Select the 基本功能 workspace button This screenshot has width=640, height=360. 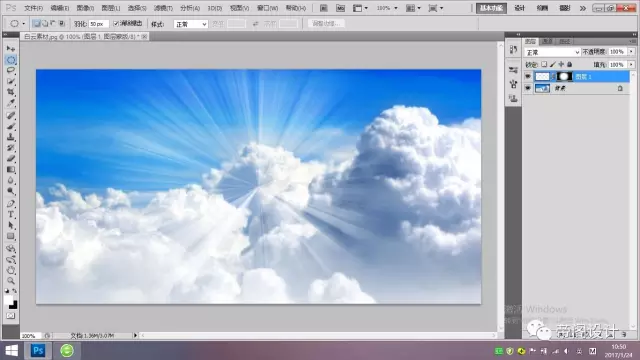491,8
